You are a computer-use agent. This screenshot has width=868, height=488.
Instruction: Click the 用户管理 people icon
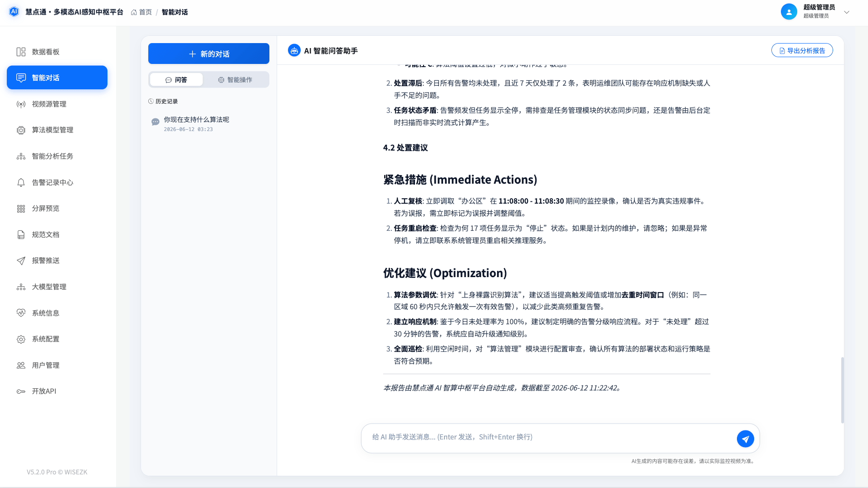(x=21, y=365)
